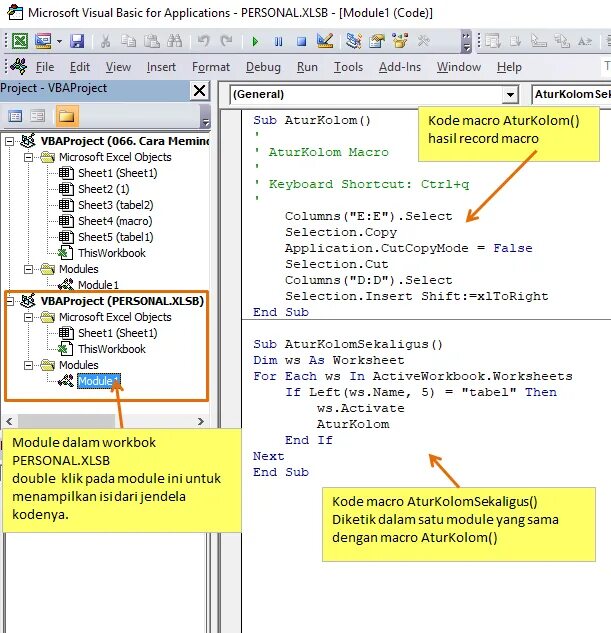Click the Insert UserForm icon

[43, 41]
